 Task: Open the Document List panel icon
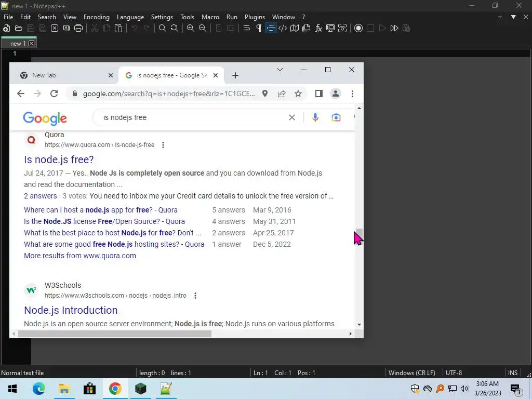tap(307, 28)
